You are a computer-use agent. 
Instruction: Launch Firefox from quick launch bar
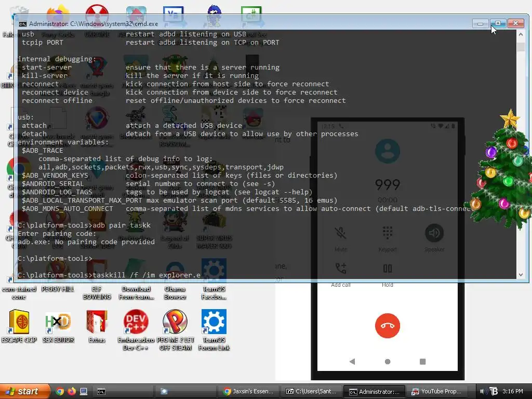click(72, 392)
